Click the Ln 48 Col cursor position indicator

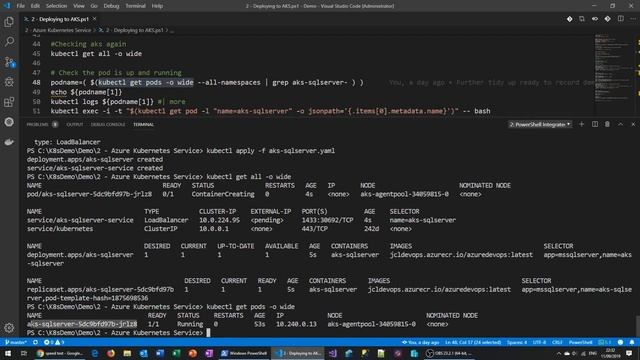(473, 342)
